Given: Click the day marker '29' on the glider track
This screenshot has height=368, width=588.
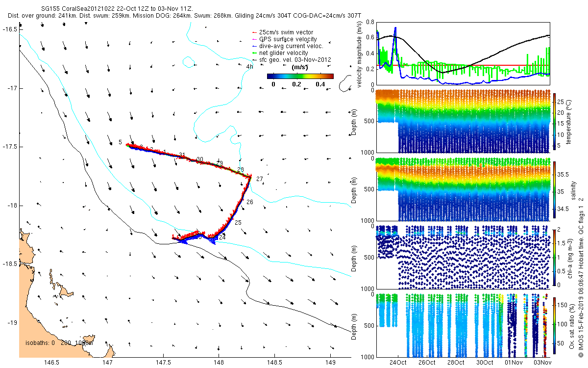Looking at the screenshot, I should (x=220, y=163).
